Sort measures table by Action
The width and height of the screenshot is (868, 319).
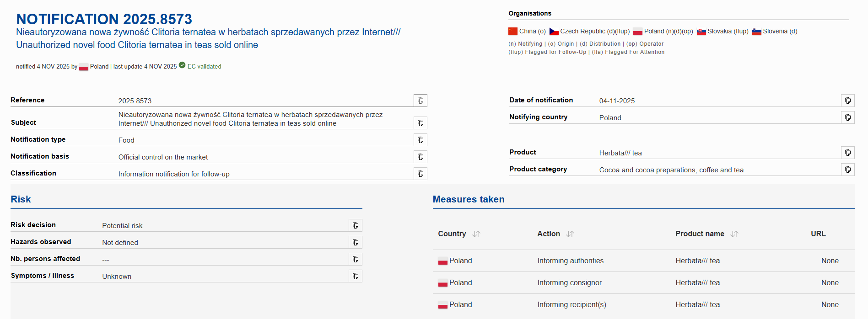[x=570, y=234]
